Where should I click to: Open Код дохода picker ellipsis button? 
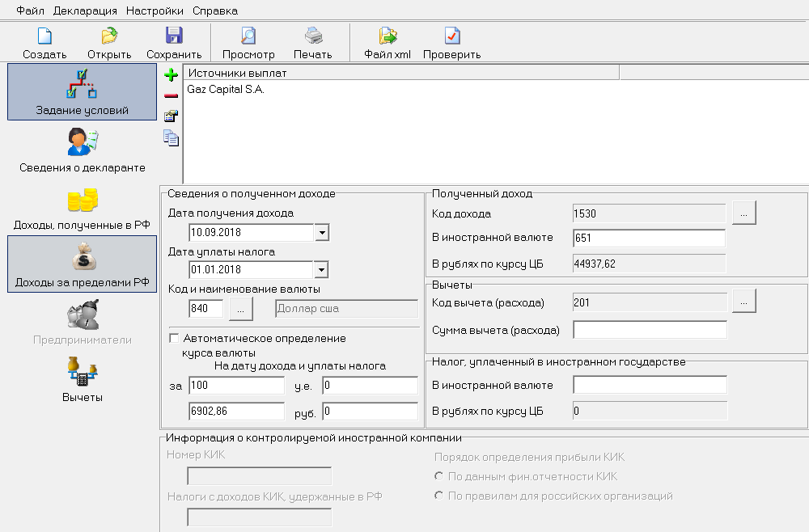coord(744,213)
